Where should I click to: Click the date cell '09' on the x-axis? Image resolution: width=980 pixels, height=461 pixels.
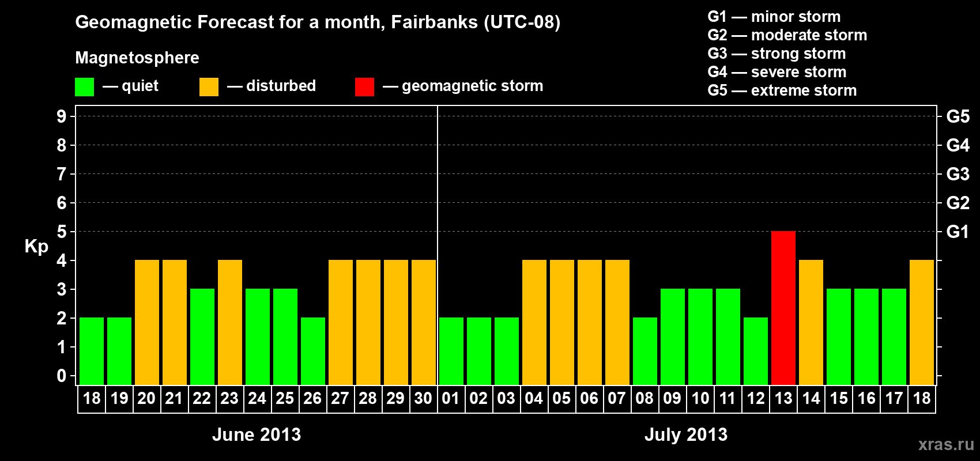pos(673,399)
